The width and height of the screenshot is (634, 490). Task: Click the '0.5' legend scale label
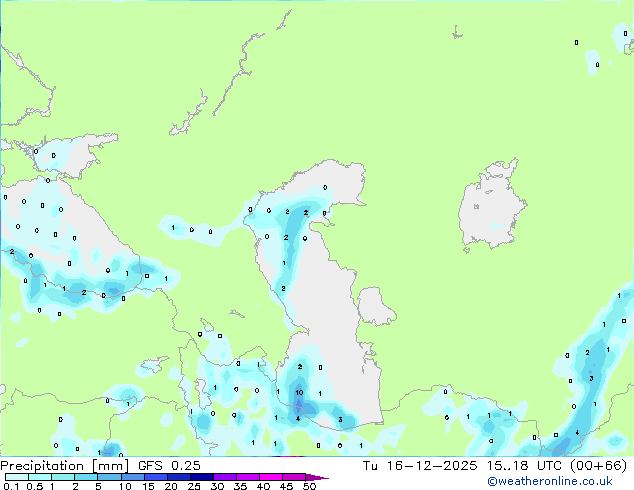coord(34,486)
